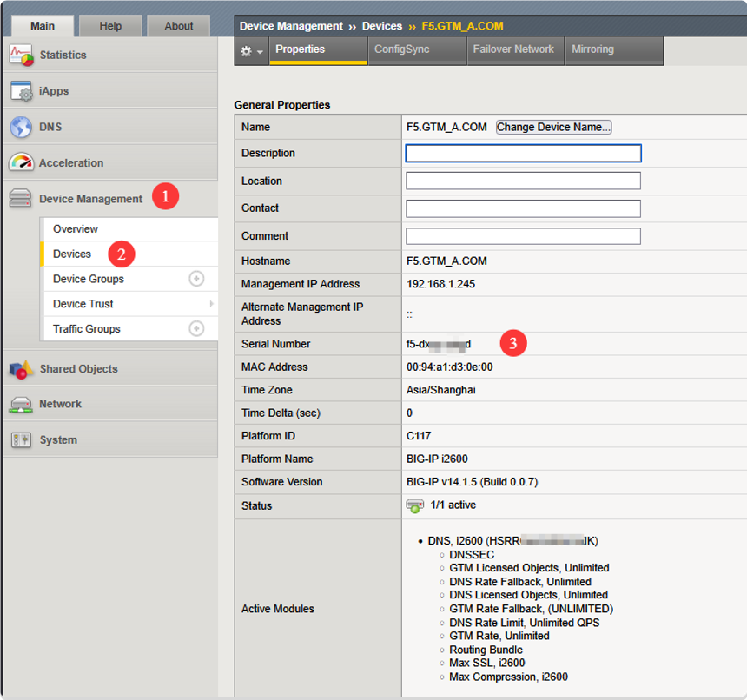Open the Failover Network tab
Image resolution: width=747 pixels, height=700 pixels.
click(515, 50)
